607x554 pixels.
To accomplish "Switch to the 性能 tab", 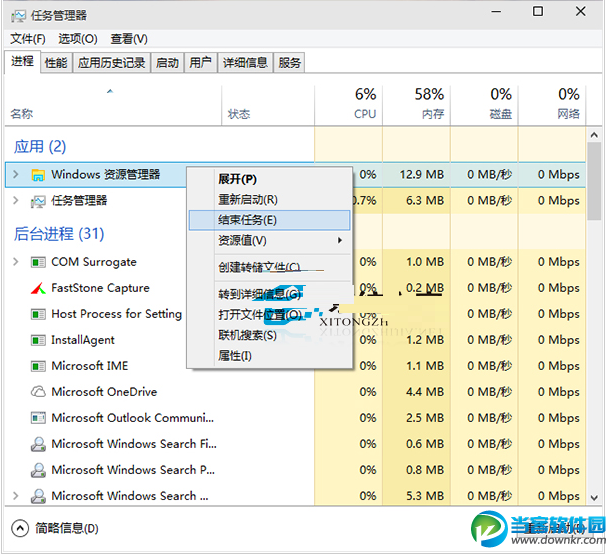I will [x=56, y=63].
